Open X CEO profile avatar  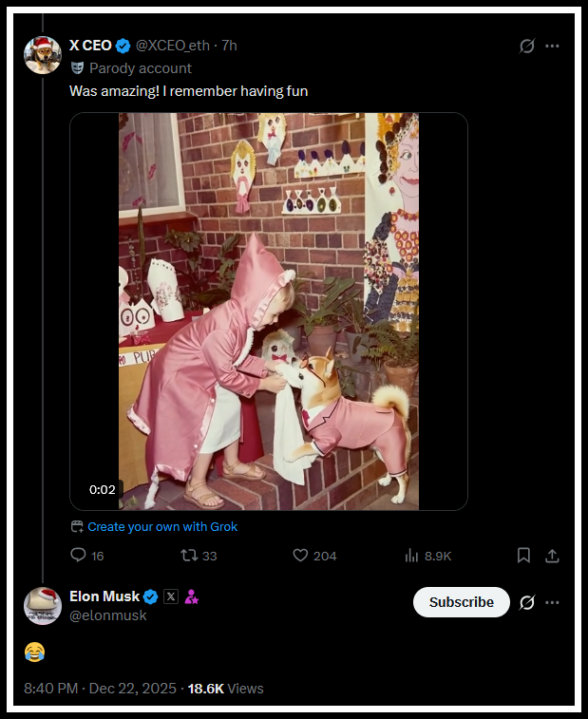pyautogui.click(x=43, y=55)
